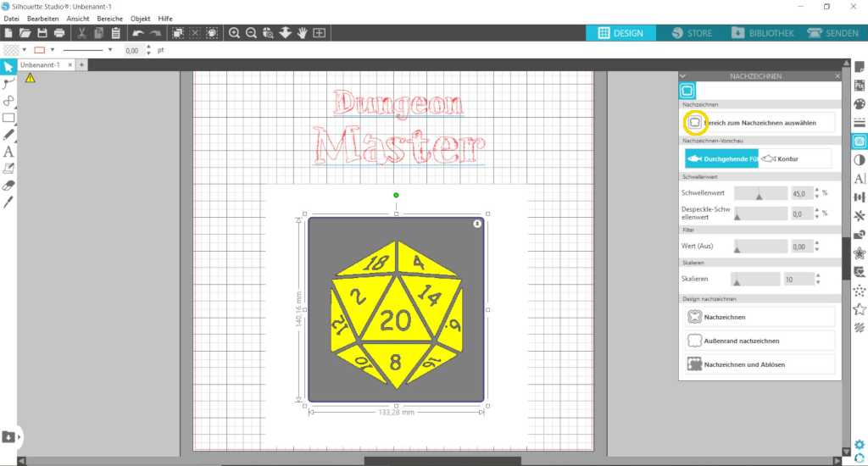
Task: Open the Objekt menu
Action: coord(140,19)
